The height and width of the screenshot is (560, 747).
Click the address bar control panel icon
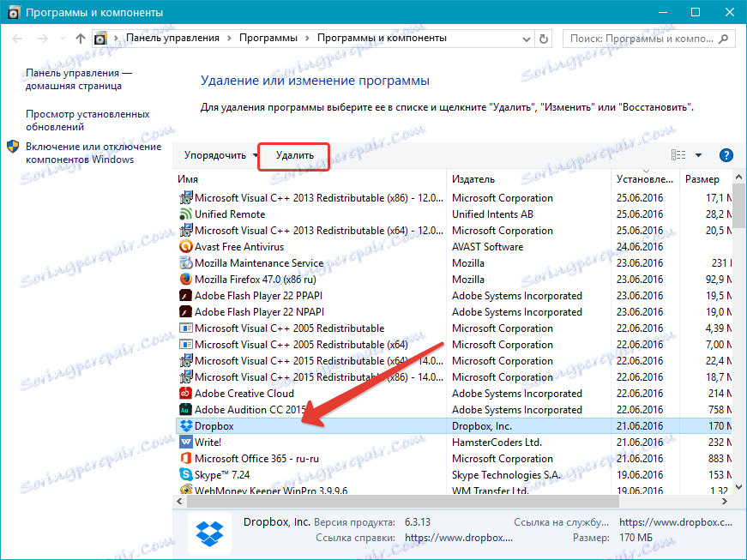pos(100,39)
